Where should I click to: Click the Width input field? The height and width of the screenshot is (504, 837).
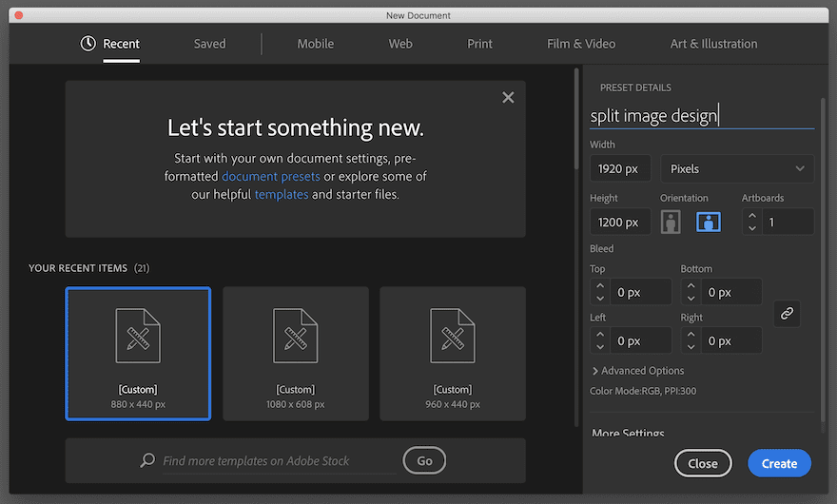pyautogui.click(x=620, y=168)
